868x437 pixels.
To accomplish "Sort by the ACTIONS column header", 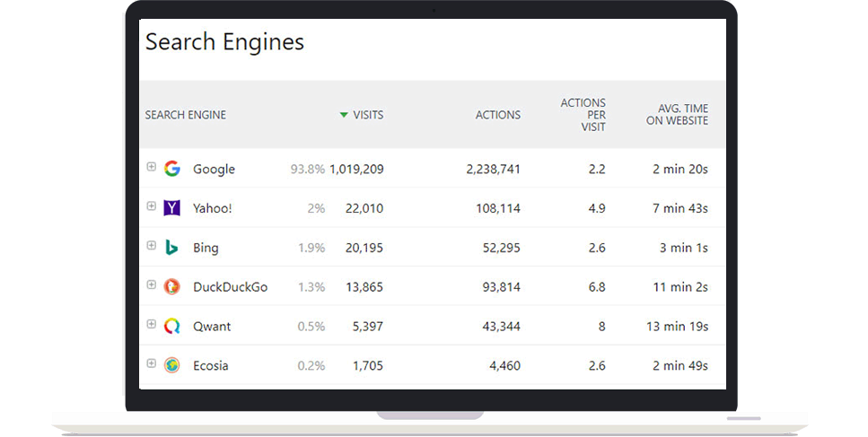I will coord(497,115).
